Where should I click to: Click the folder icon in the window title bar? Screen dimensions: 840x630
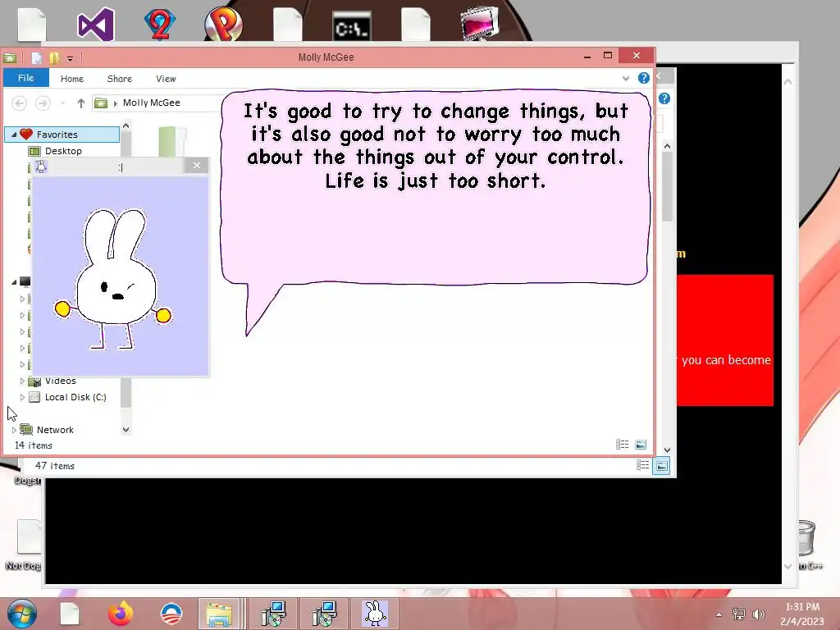pos(10,57)
